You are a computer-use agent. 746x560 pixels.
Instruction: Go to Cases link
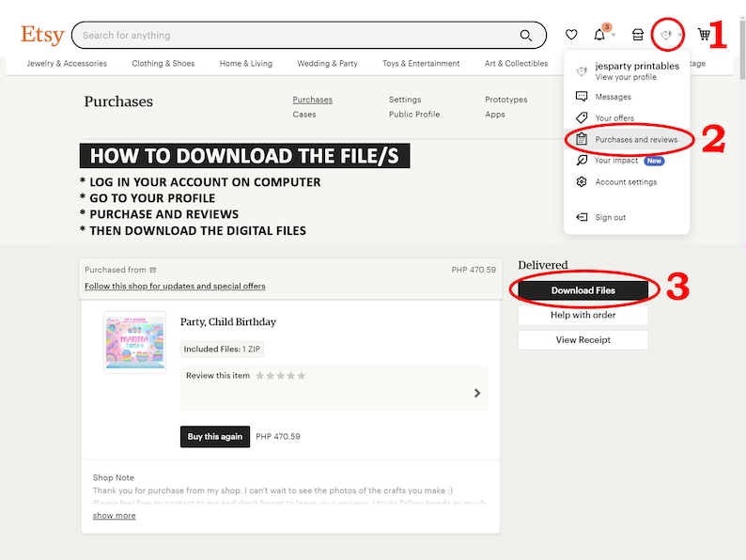[304, 115]
